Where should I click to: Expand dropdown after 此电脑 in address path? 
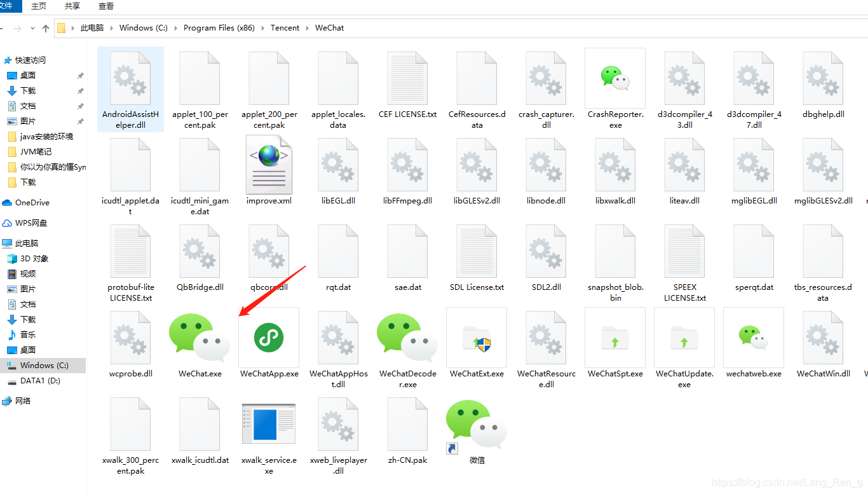112,28
